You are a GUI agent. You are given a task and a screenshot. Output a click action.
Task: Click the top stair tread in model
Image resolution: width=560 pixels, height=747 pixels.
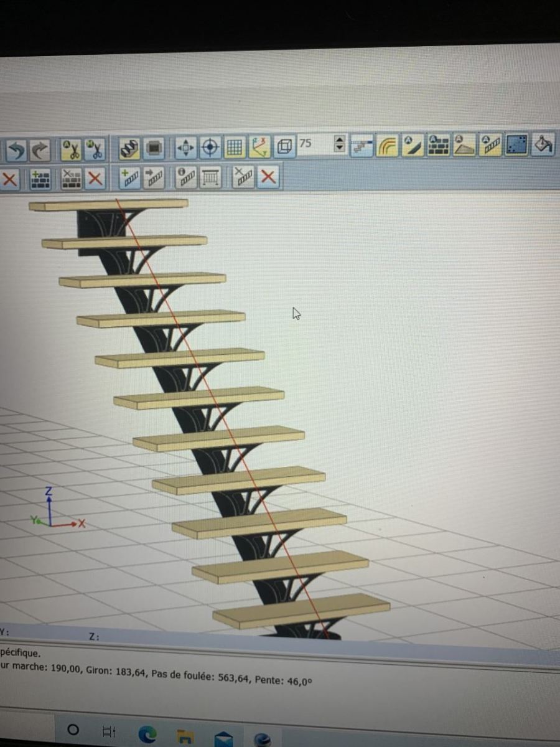point(109,204)
